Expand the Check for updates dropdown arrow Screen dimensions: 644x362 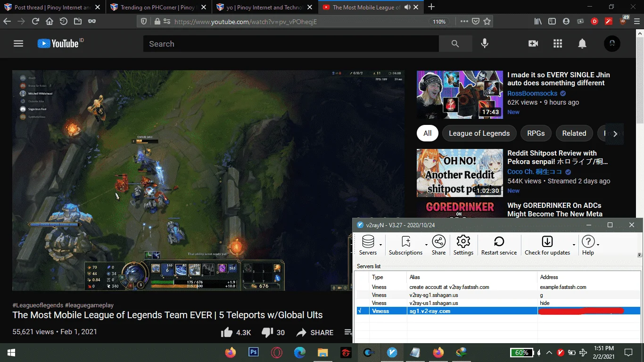click(574, 245)
